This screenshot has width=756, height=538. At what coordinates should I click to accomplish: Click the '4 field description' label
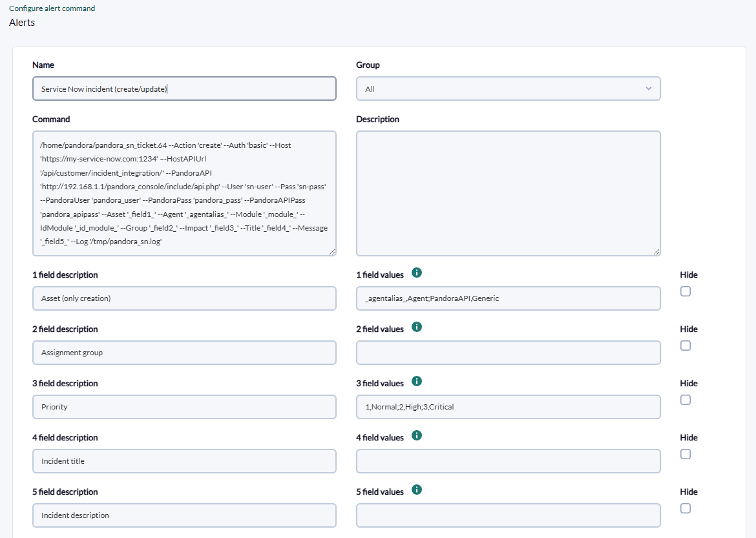(65, 438)
